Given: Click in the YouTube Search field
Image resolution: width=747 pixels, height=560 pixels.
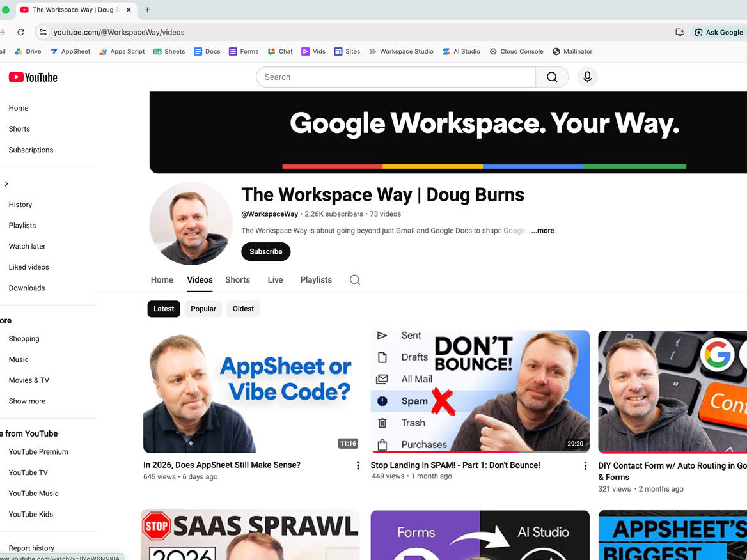Looking at the screenshot, I should tap(396, 77).
